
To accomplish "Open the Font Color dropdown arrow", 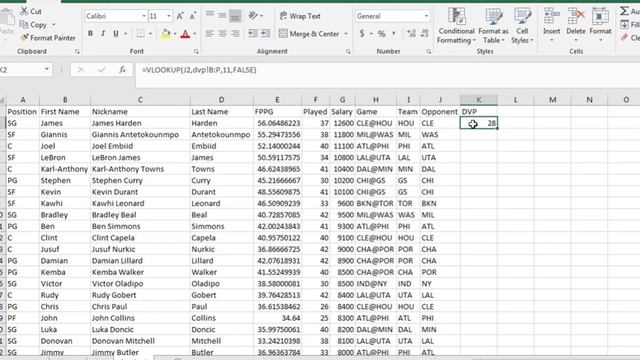I will click(195, 33).
